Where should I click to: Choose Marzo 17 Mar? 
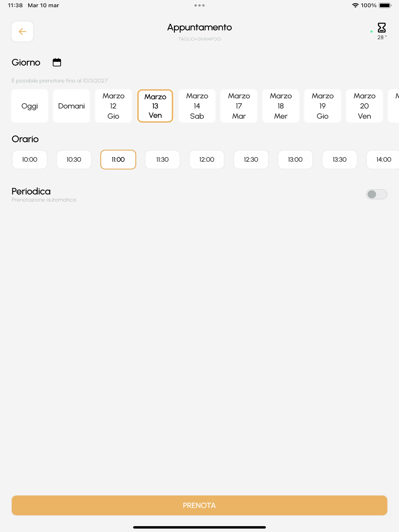tap(239, 106)
